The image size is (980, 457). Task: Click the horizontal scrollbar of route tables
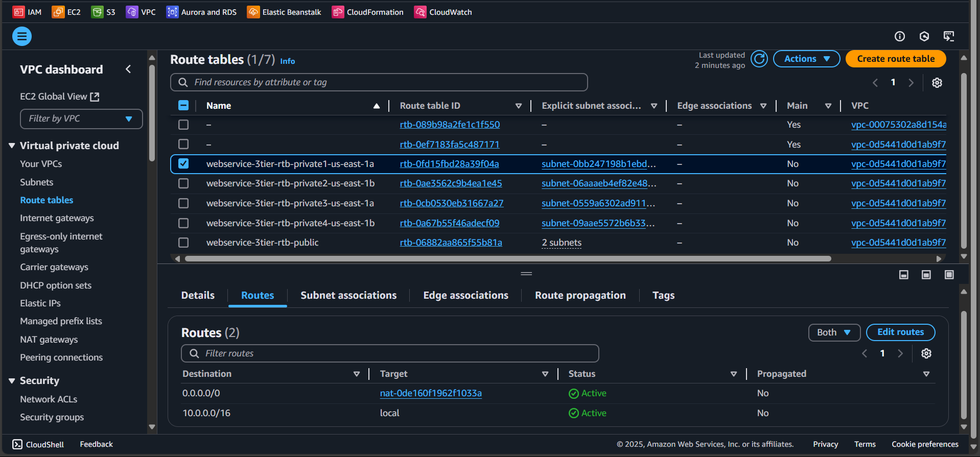tap(508, 259)
